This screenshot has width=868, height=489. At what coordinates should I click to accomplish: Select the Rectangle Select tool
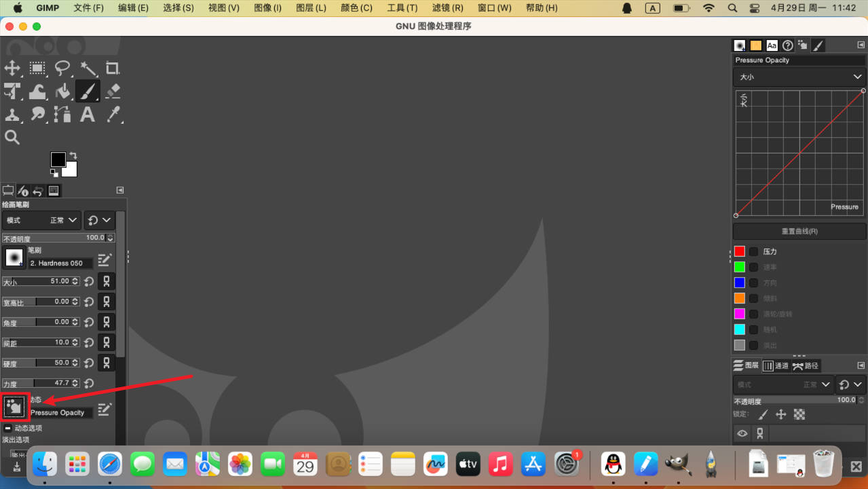[x=37, y=68]
